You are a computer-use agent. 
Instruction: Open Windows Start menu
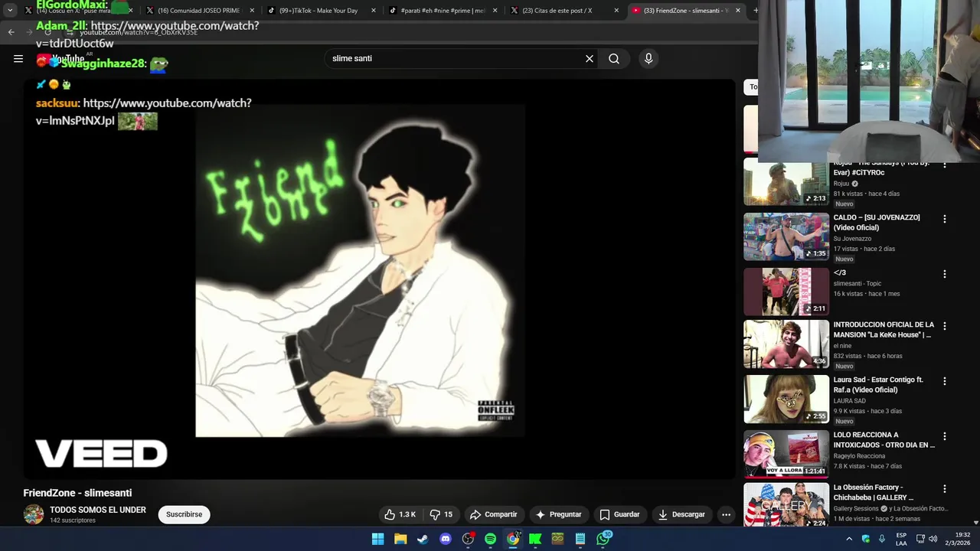[x=377, y=539]
